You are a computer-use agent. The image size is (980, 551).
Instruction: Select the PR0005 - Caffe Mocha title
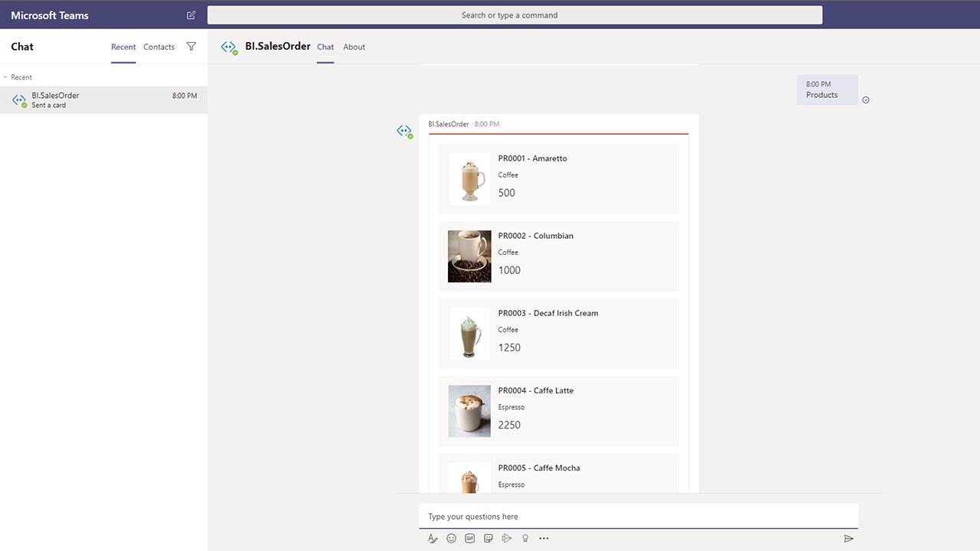tap(539, 468)
